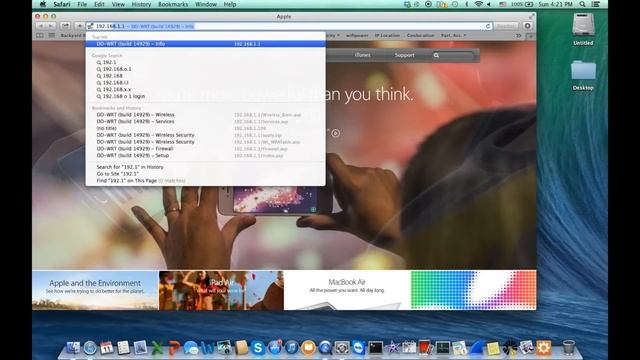Click the Reader button in Safari
Image resolution: width=640 pixels, height=360 pixels.
[x=505, y=26]
